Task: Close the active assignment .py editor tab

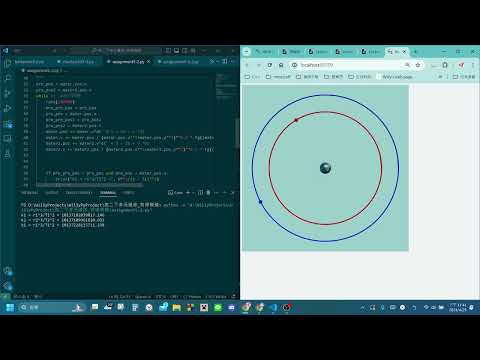Action: (x=149, y=62)
